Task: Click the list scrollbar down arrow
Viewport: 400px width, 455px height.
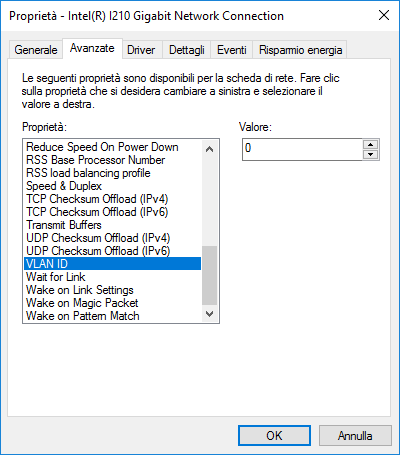Action: point(209,314)
